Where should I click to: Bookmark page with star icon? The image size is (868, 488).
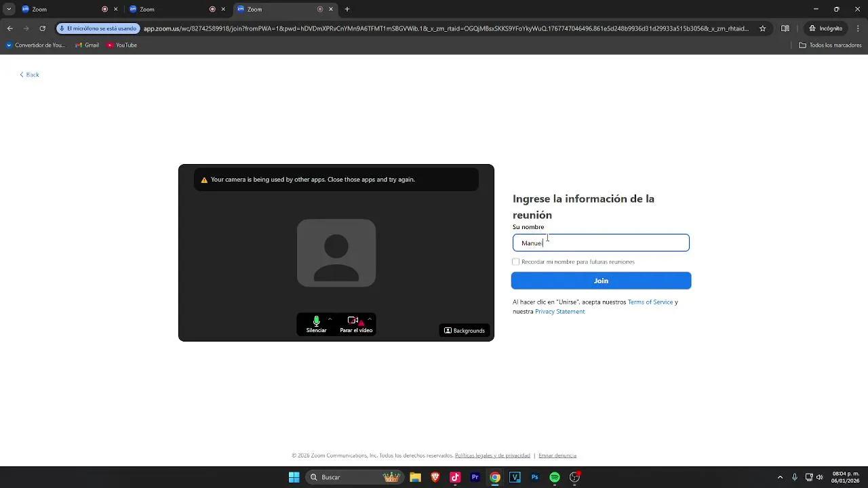(x=762, y=28)
